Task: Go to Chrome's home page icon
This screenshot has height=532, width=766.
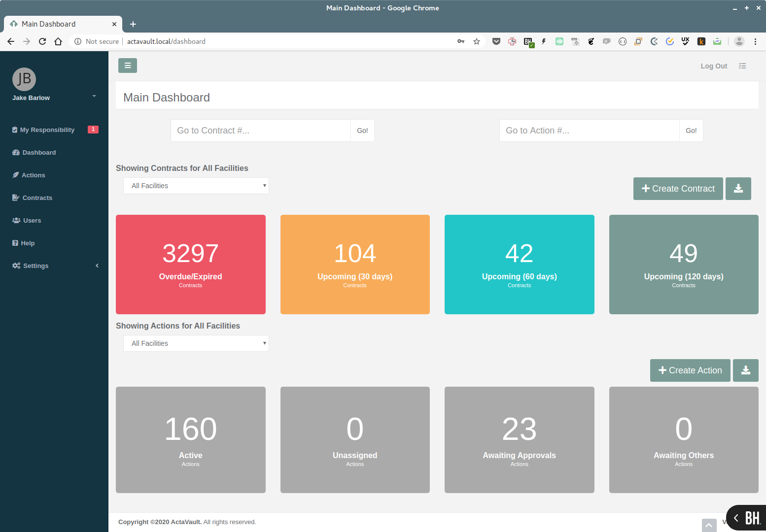Action: tap(58, 41)
